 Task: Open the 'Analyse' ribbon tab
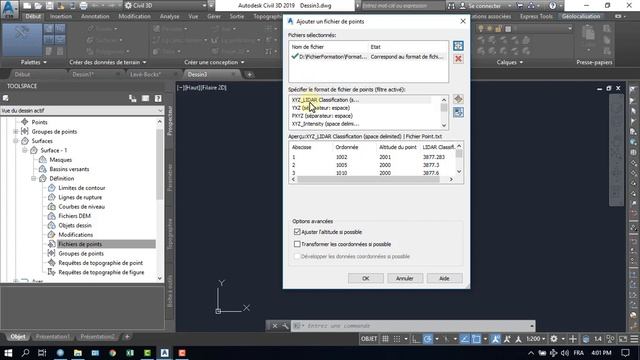pos(169,16)
